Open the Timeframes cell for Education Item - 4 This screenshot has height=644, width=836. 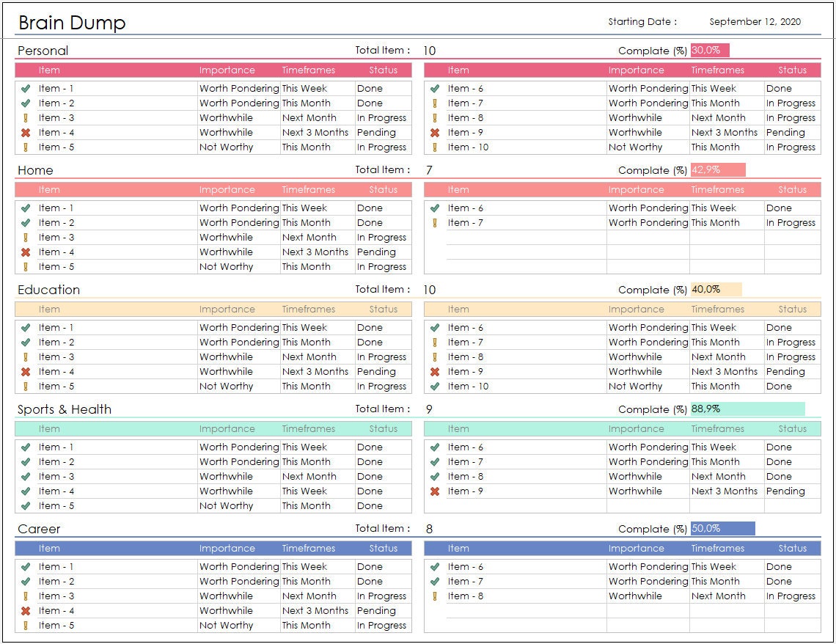tap(315, 371)
